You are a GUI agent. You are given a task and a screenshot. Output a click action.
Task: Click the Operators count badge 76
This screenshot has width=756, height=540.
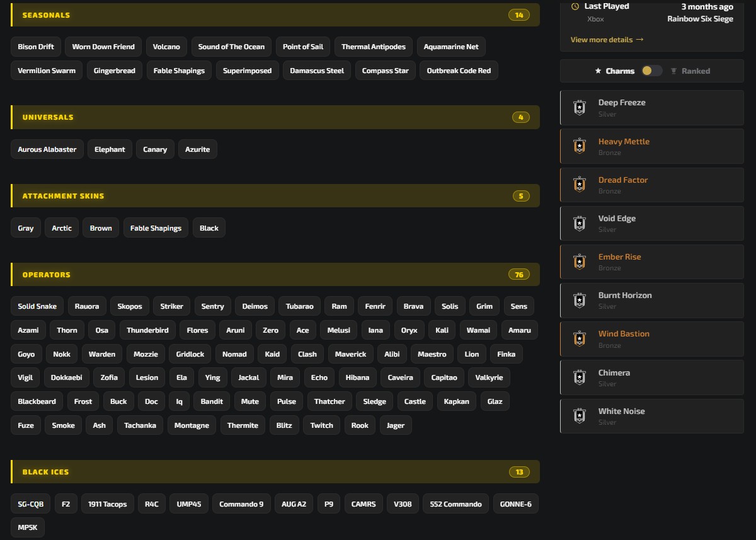pyautogui.click(x=519, y=275)
